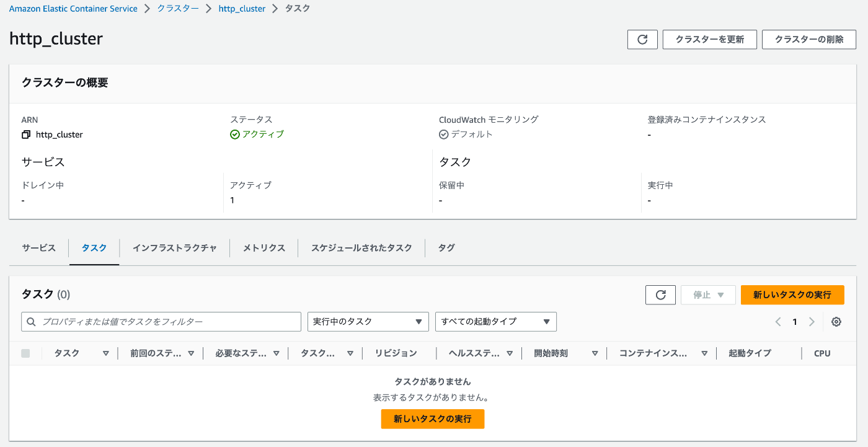Sort by the タスク column arrow
The image size is (868, 447).
106,353
